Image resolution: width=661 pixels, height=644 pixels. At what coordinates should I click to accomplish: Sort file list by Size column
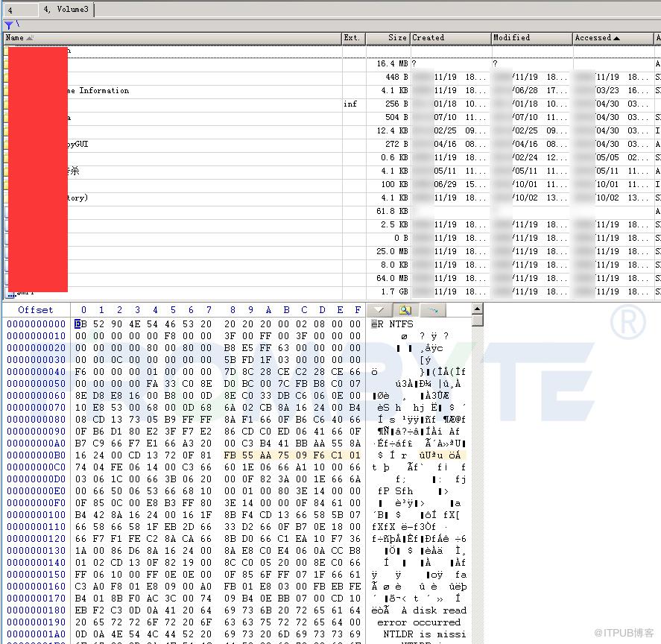tap(388, 38)
